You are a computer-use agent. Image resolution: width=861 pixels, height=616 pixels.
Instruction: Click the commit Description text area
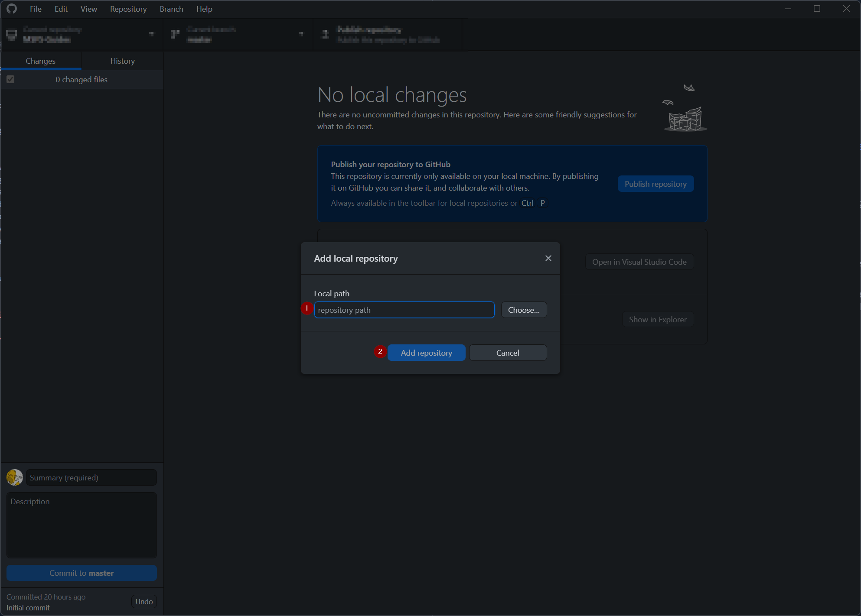[x=82, y=525]
